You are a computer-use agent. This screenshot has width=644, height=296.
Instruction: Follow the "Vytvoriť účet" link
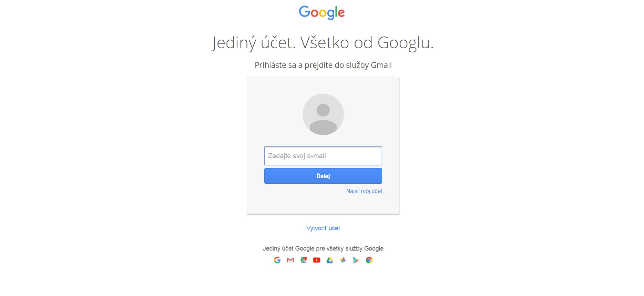[x=323, y=228]
